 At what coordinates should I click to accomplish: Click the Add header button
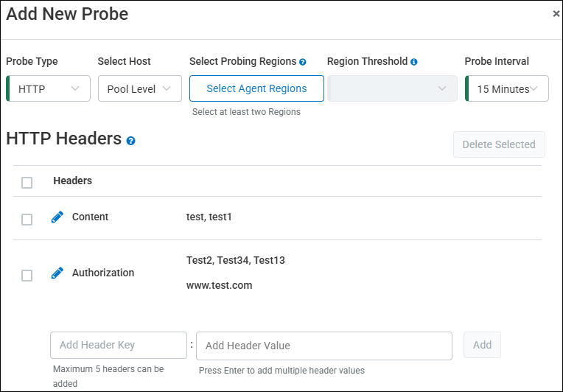[482, 345]
